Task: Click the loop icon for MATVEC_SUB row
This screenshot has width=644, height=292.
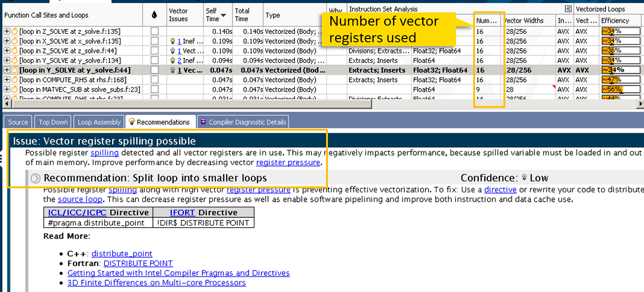Action: click(x=14, y=89)
